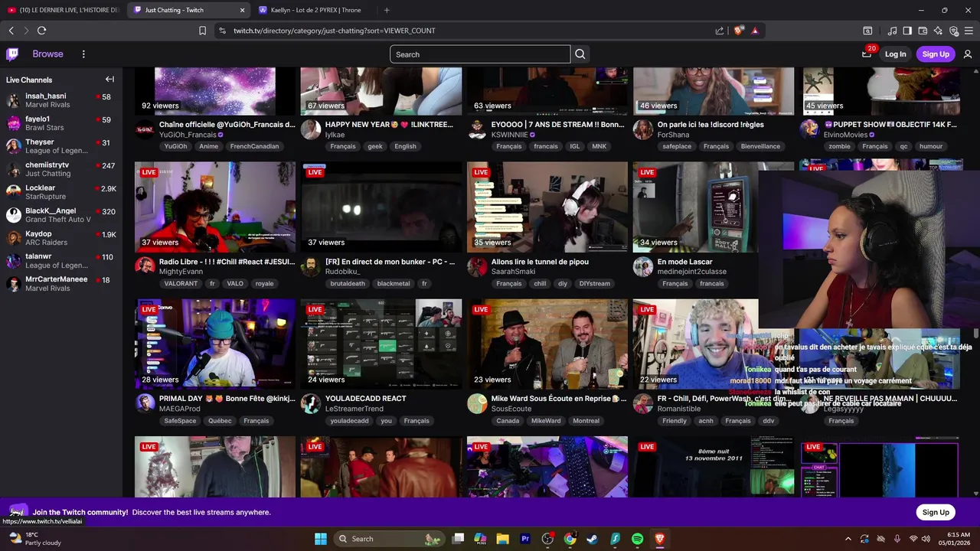Switch to the Kaellyn Throne tab

[314, 10]
